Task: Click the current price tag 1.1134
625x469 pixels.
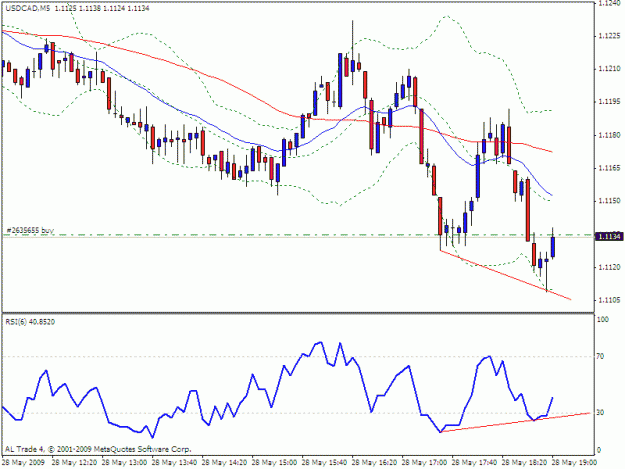Action: [x=609, y=237]
